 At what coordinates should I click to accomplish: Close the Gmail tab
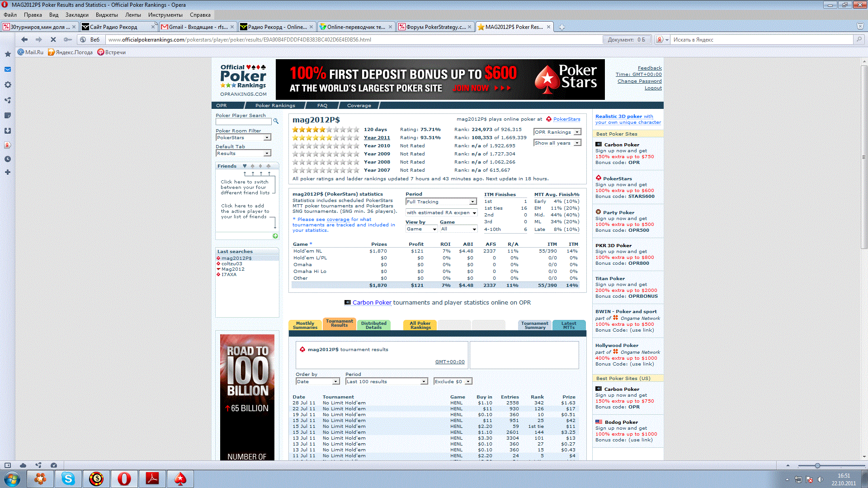click(232, 27)
